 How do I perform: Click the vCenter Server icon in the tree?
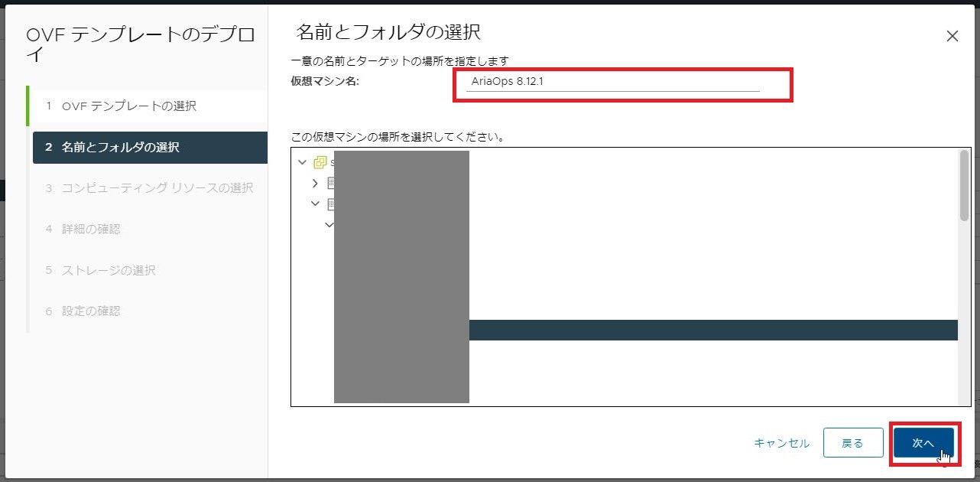tap(320, 162)
